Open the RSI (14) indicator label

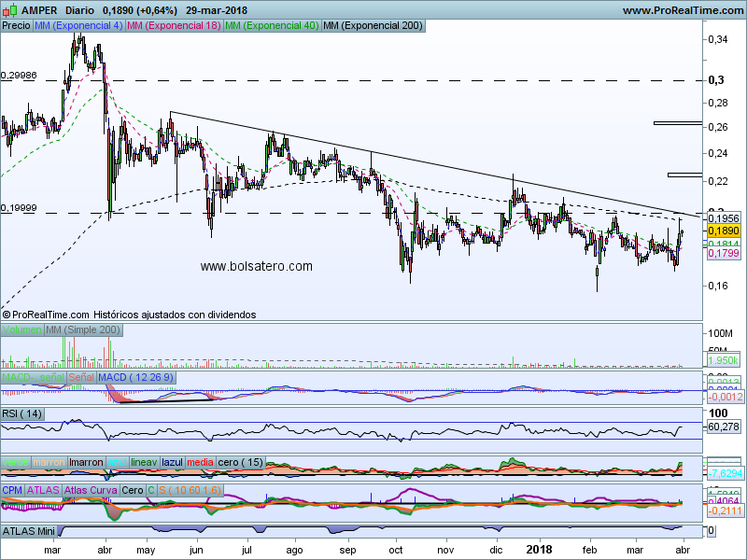(x=22, y=413)
